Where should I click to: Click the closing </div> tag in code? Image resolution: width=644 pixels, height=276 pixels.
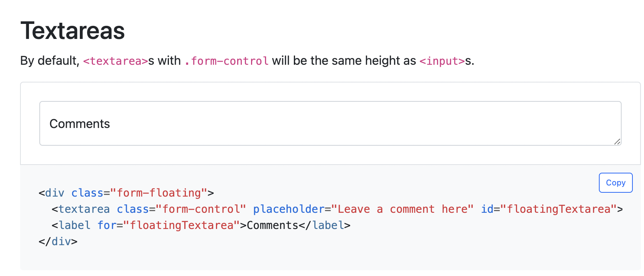[58, 241]
